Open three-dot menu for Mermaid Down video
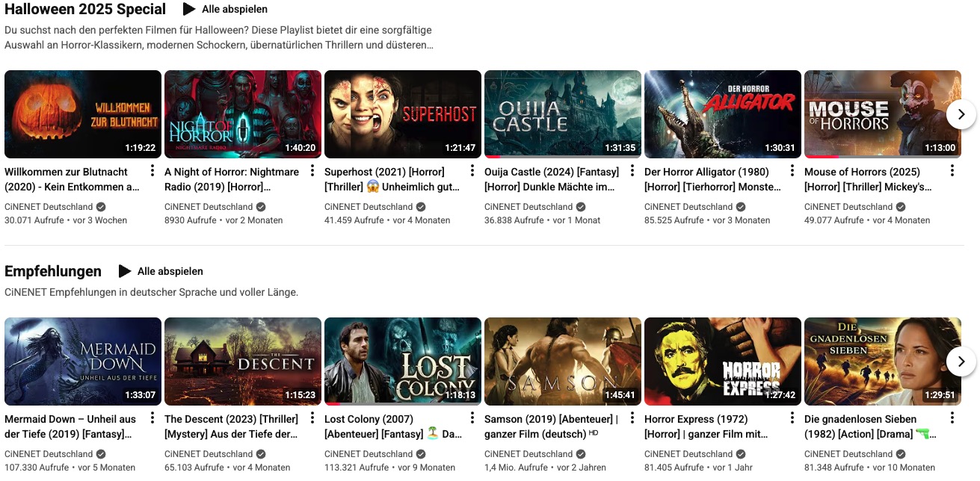Viewport: 980px width, 481px height. (x=152, y=418)
